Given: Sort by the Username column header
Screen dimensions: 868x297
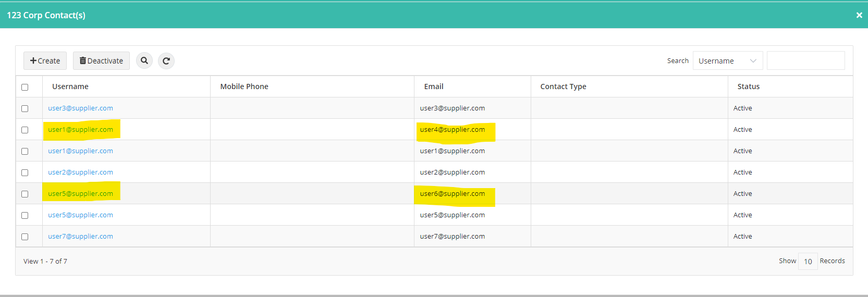Looking at the screenshot, I should (x=70, y=86).
